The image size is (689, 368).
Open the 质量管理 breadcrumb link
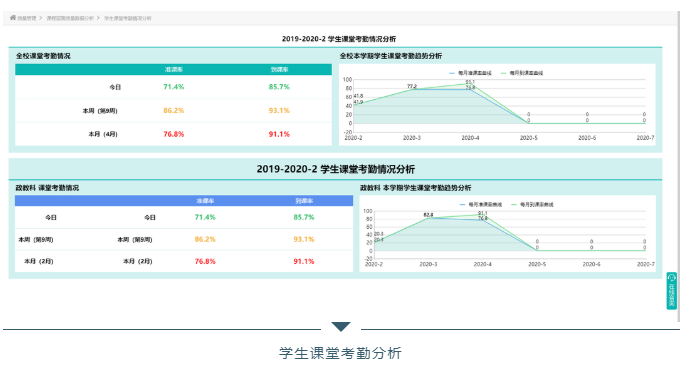[27, 18]
